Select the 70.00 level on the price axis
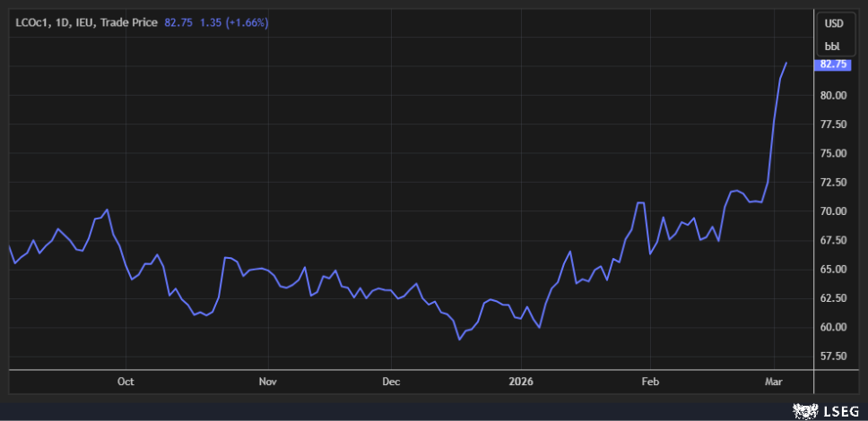Screen dimensions: 868x421 click(834, 211)
